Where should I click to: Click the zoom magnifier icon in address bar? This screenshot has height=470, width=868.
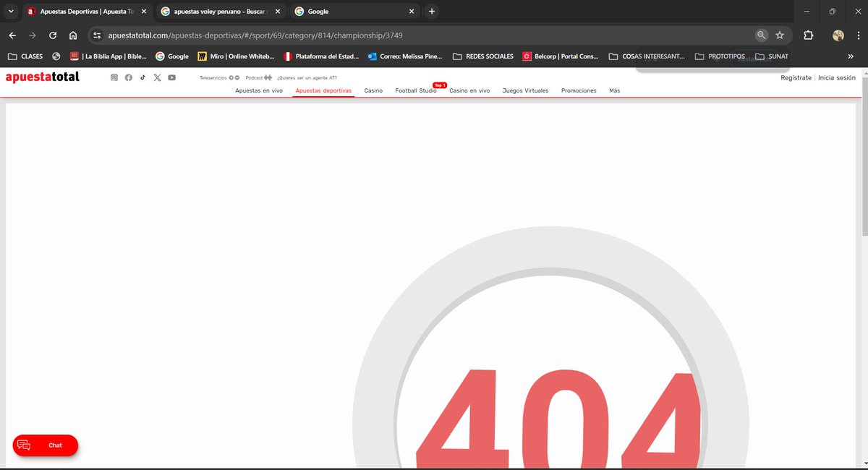pos(761,35)
